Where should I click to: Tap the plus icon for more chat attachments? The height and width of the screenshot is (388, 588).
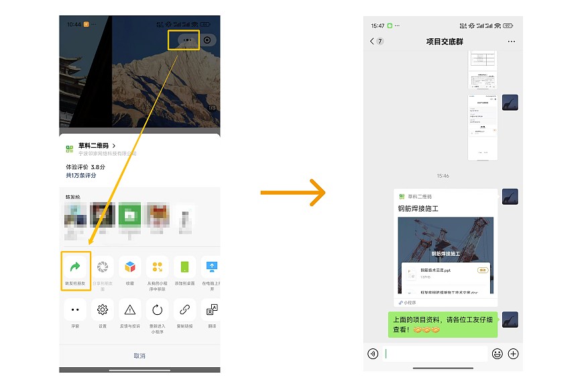point(514,354)
